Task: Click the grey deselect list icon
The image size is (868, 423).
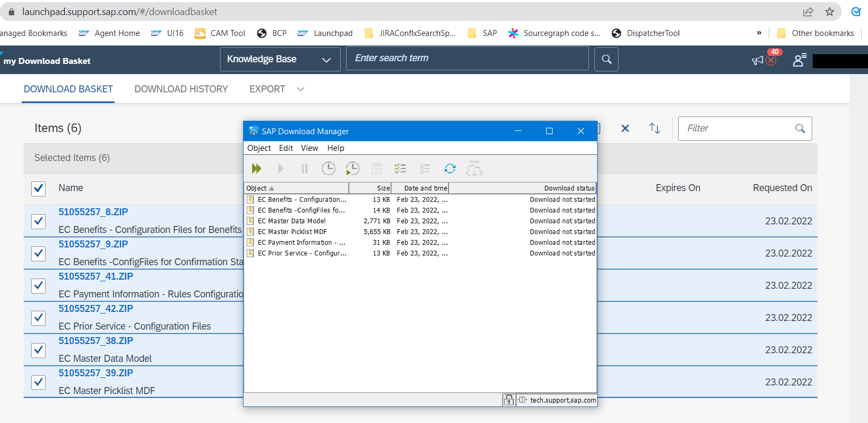Action: pos(425,169)
